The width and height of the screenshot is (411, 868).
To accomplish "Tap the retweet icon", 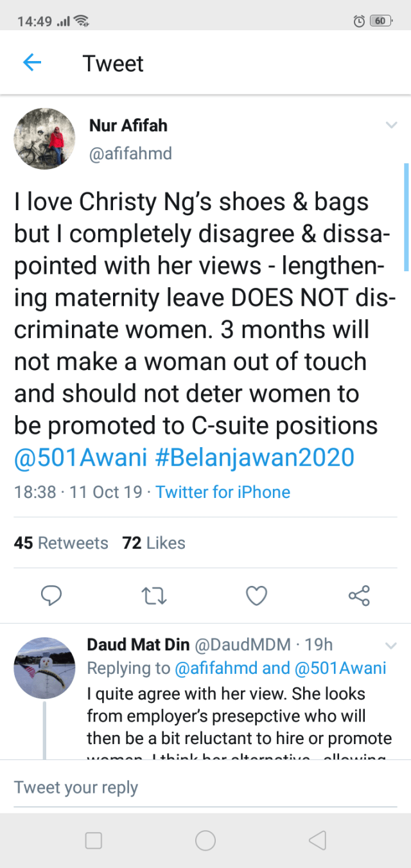I will click(x=154, y=596).
